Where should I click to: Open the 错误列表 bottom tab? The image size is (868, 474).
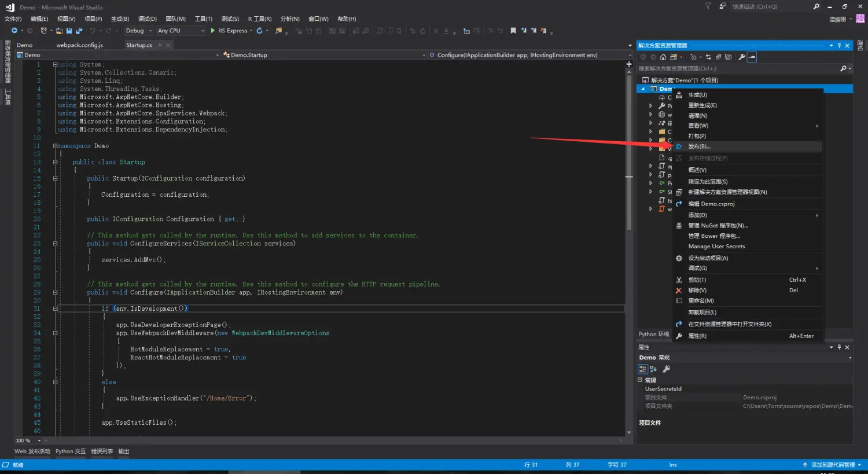(x=102, y=451)
